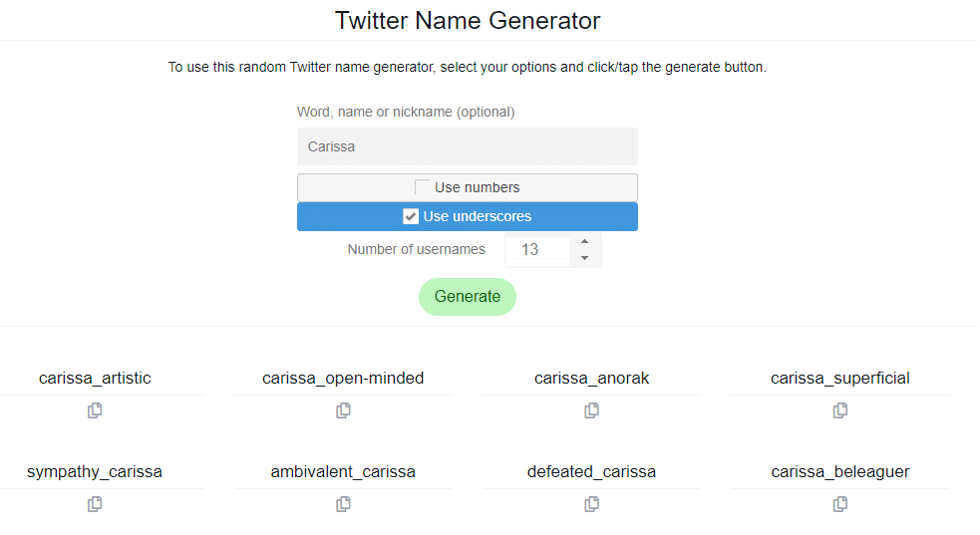Copy the carissa_beleaguer username
This screenshot has width=980, height=535.
[x=840, y=504]
